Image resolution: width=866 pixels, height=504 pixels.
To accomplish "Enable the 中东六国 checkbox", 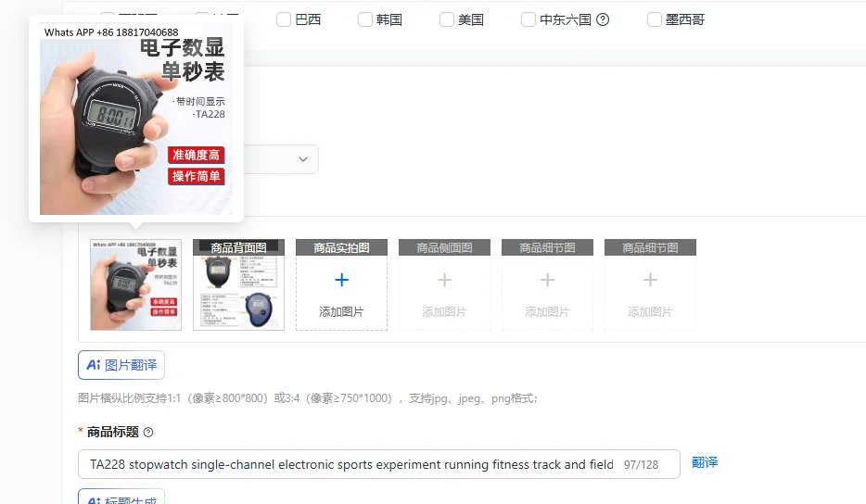I will coord(529,19).
